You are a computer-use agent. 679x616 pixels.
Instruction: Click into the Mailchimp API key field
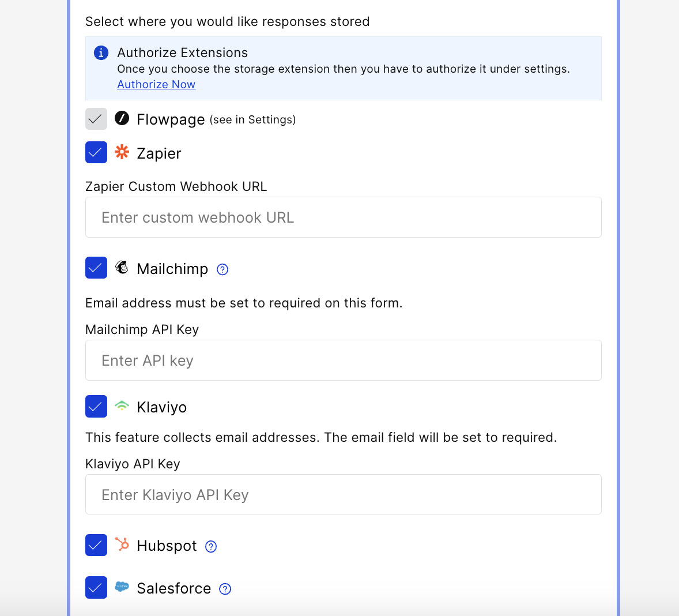344,360
